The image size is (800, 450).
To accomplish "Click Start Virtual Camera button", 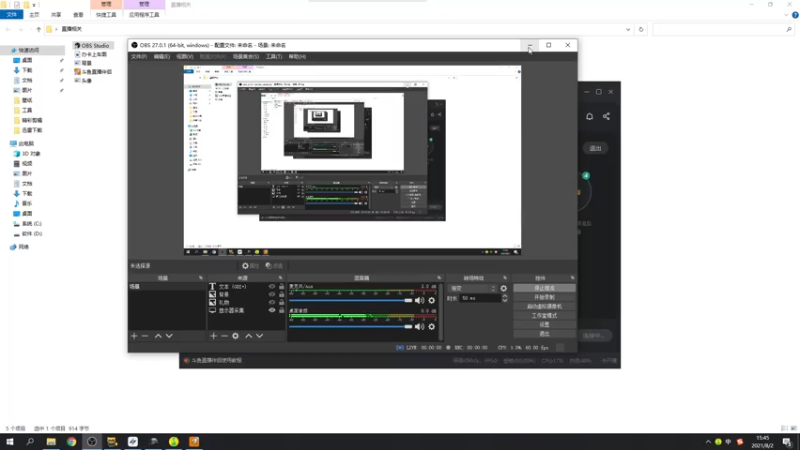I will tap(544, 307).
